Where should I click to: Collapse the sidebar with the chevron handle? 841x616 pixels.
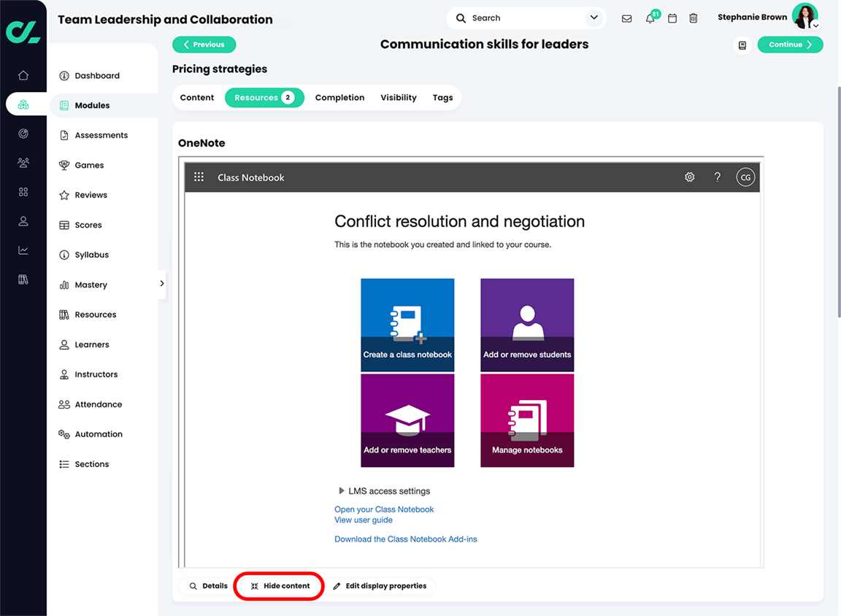pyautogui.click(x=161, y=284)
